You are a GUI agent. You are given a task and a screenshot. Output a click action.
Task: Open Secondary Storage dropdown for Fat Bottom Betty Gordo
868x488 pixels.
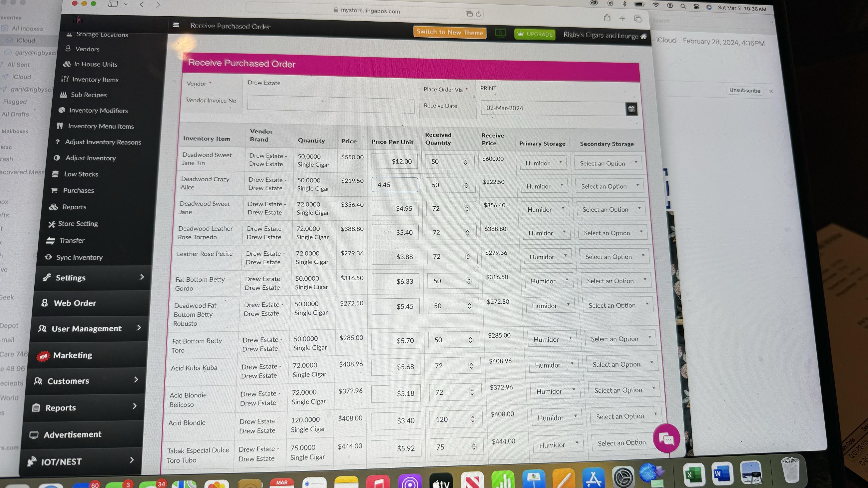point(616,281)
